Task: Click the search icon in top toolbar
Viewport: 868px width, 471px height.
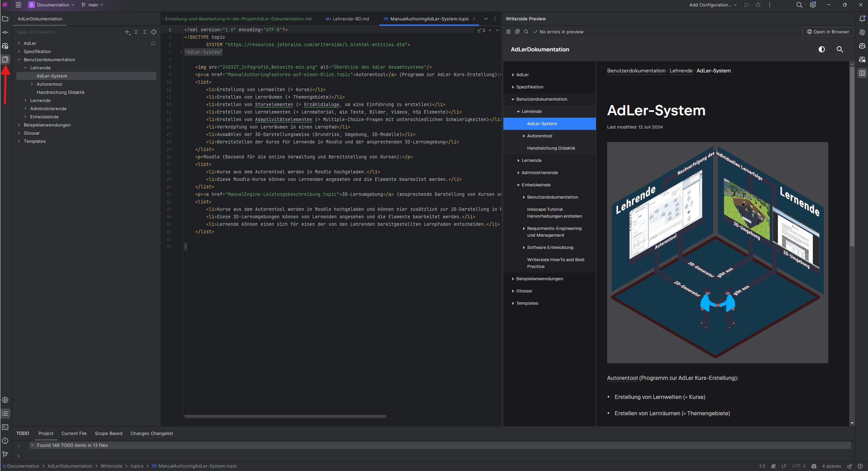Action: pyautogui.click(x=799, y=5)
